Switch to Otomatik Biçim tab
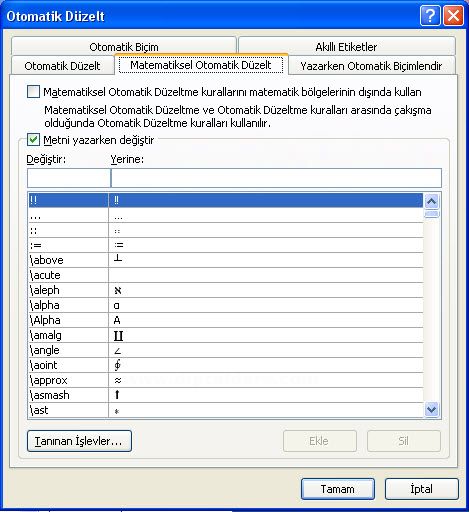This screenshot has height=512, width=469. [124, 46]
